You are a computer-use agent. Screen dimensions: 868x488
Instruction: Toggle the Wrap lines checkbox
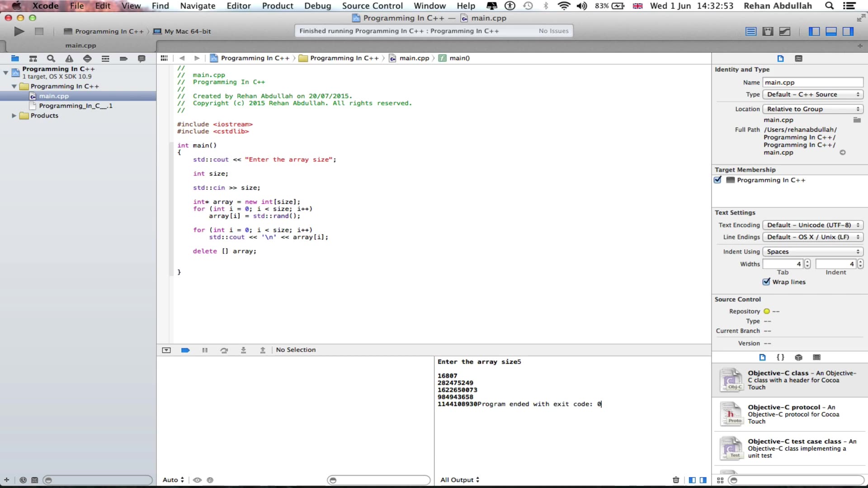click(x=766, y=282)
